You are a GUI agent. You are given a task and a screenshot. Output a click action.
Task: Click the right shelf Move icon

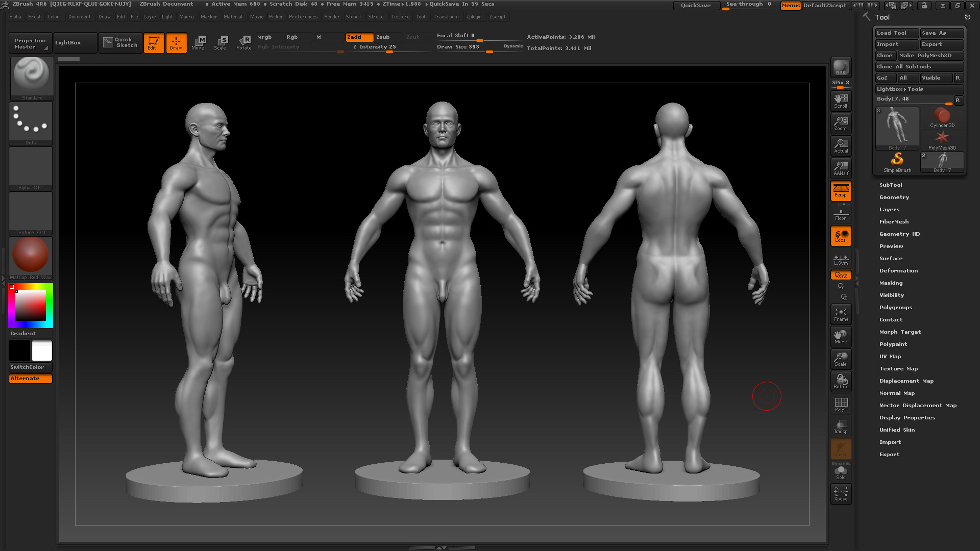click(841, 337)
